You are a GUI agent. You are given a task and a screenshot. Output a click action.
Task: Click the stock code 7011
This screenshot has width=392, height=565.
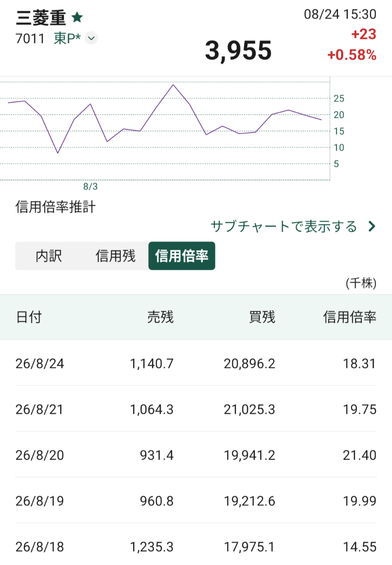click(30, 39)
